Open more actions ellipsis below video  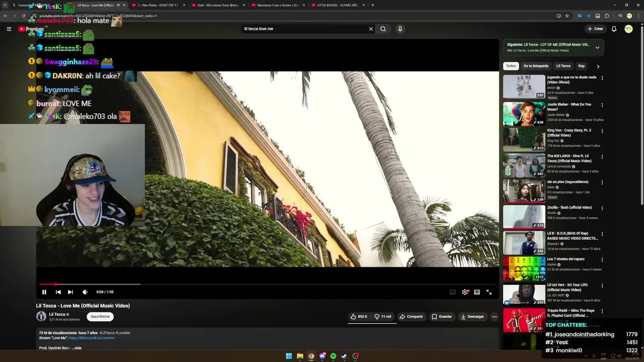click(495, 316)
